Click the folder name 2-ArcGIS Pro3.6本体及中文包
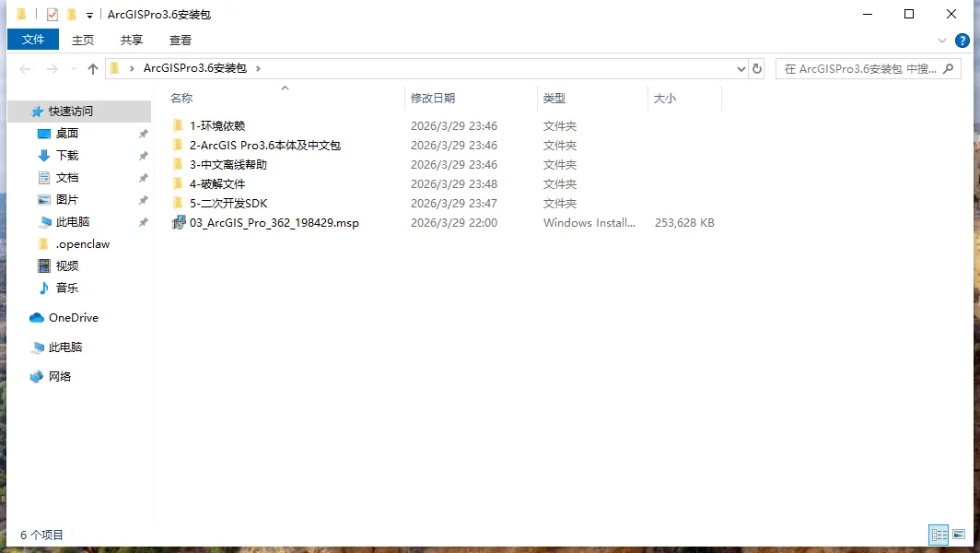 click(265, 145)
